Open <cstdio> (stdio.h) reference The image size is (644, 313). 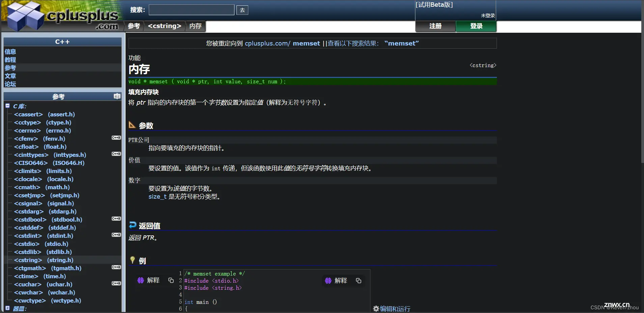[41, 244]
